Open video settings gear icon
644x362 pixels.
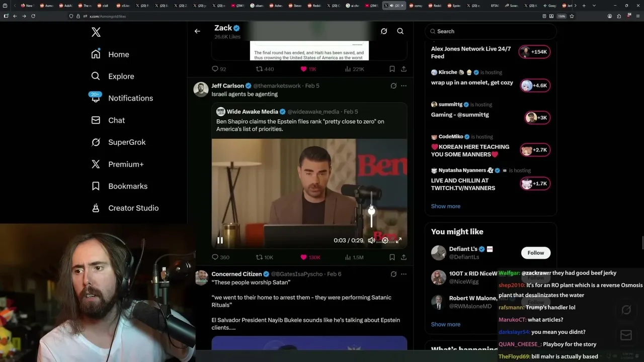point(385,240)
